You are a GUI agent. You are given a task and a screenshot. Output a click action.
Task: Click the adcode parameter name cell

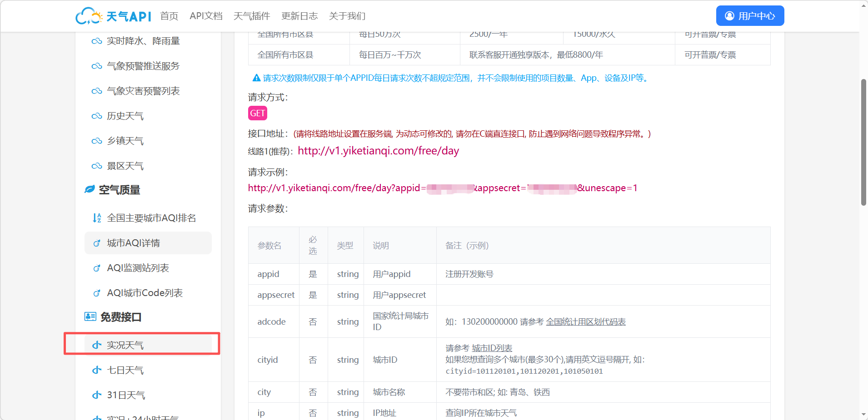click(274, 322)
